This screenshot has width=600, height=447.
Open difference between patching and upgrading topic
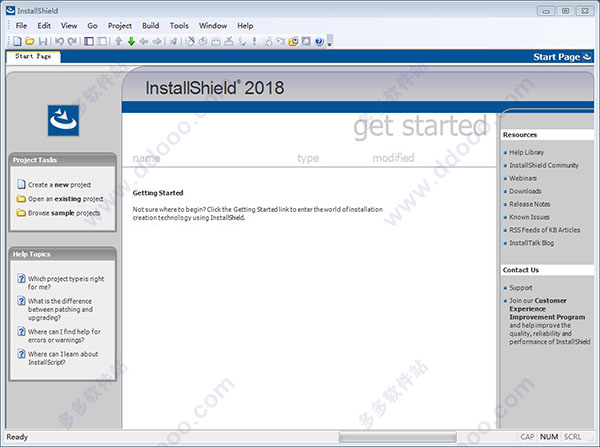[x=60, y=309]
